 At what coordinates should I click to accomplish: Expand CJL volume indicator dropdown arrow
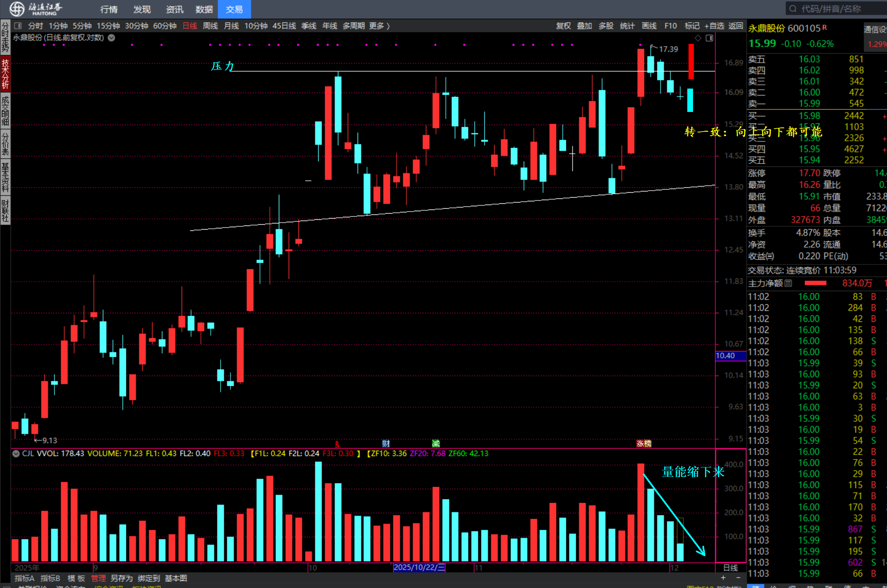point(16,454)
